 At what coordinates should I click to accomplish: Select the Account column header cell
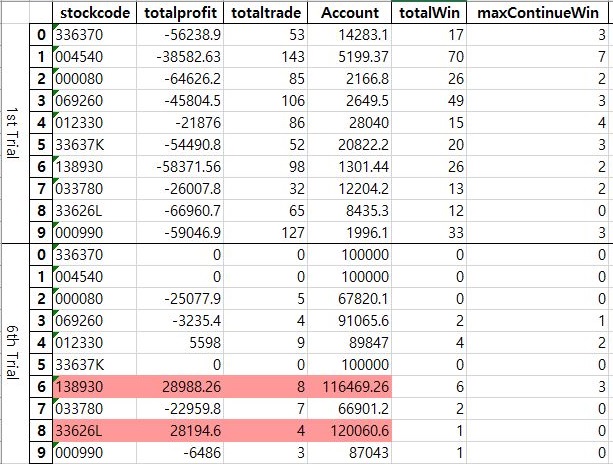[350, 13]
